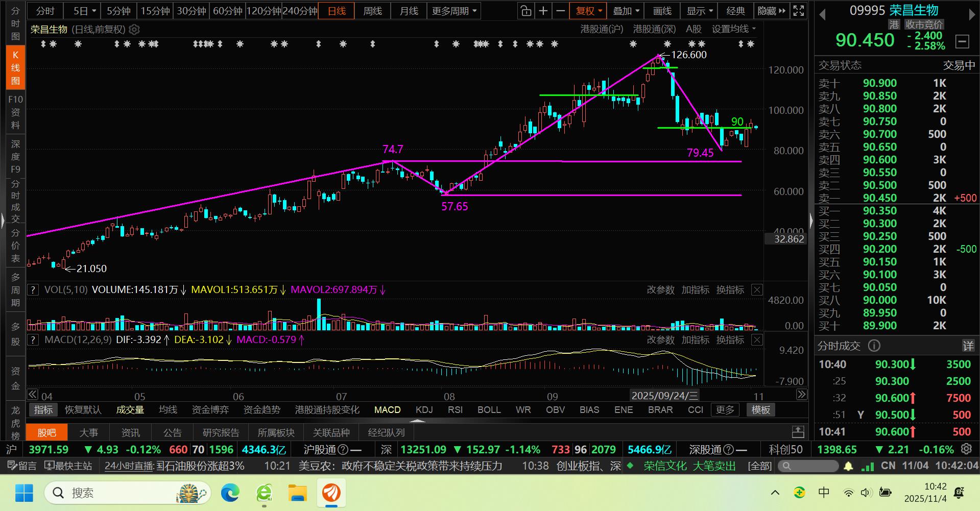
Task: Select 60分钟 chart period
Action: (x=227, y=11)
